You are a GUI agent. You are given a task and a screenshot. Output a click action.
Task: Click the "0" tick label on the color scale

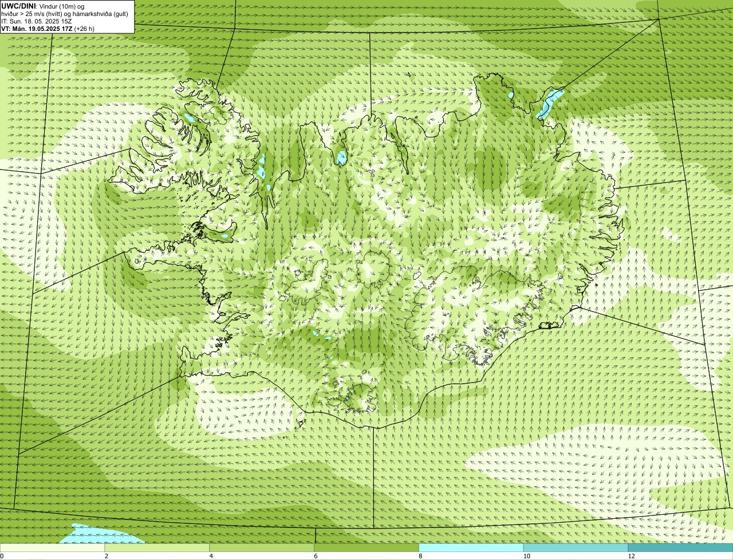(2, 556)
